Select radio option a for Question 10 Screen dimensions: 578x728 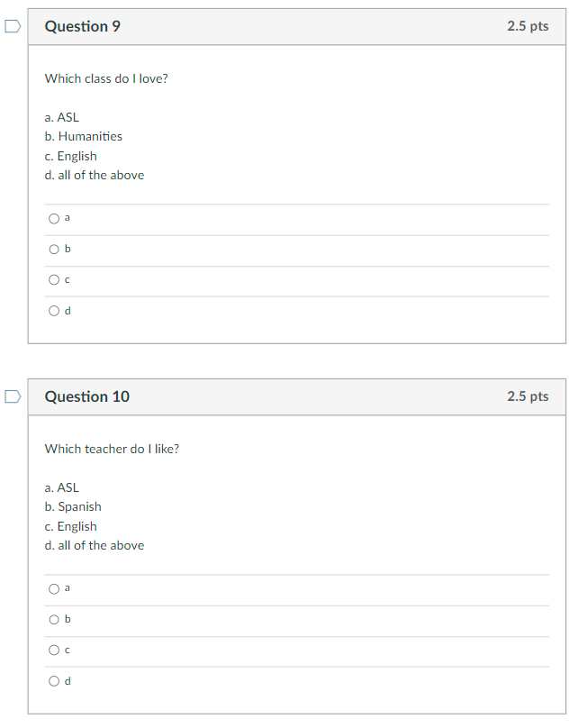[55, 588]
